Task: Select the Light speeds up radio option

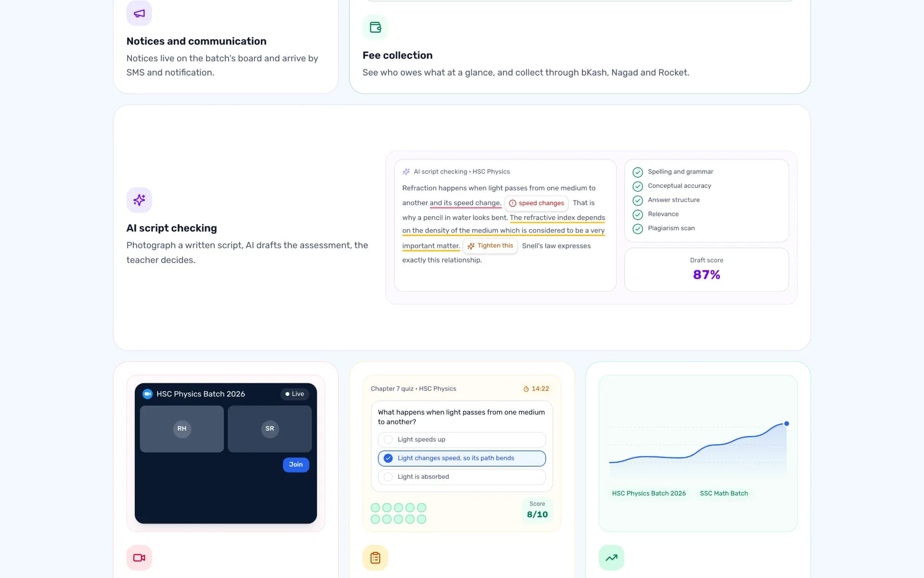Action: pyautogui.click(x=462, y=439)
